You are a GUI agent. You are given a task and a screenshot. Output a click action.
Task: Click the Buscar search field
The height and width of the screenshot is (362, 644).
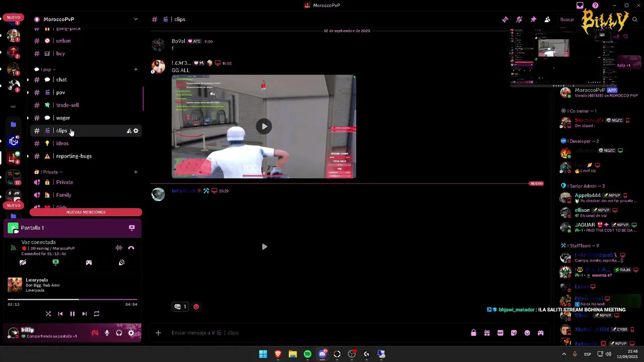(569, 20)
